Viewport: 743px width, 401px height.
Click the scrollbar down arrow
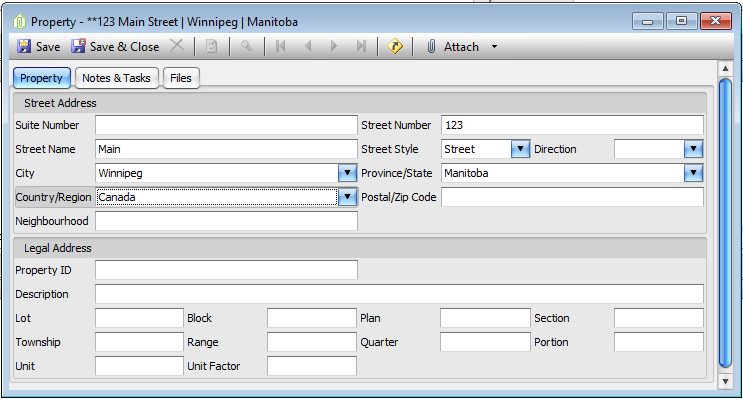[x=725, y=381]
